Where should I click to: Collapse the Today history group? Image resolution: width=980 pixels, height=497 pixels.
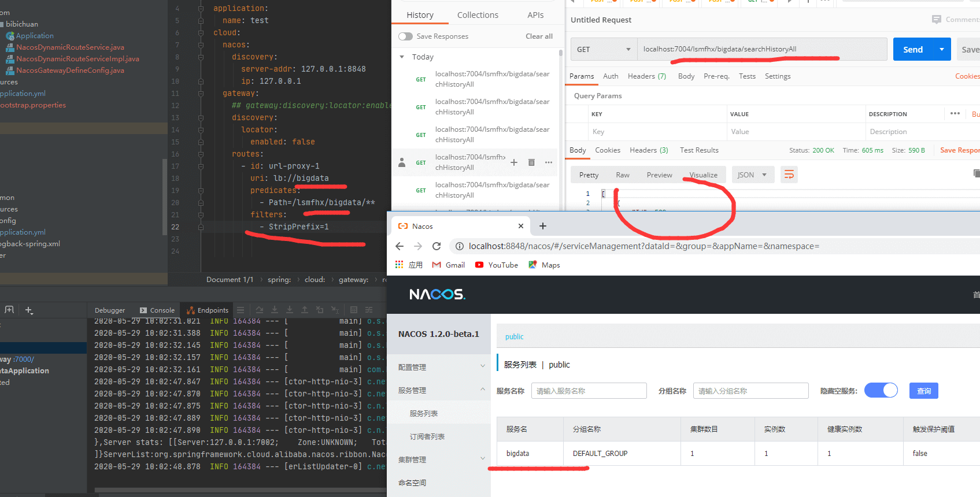(x=402, y=57)
